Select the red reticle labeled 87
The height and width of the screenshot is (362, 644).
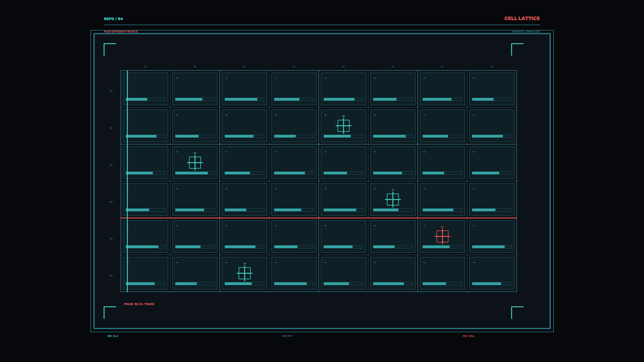[x=443, y=236]
